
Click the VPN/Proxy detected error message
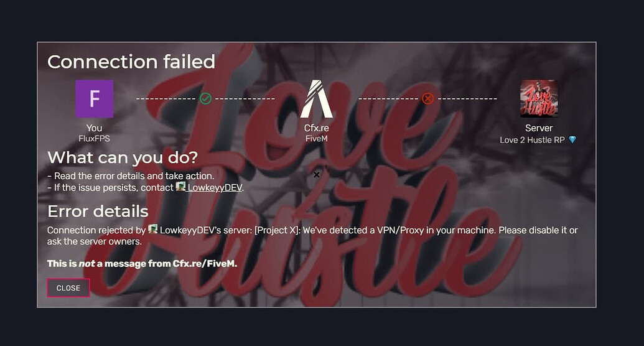pyautogui.click(x=312, y=236)
